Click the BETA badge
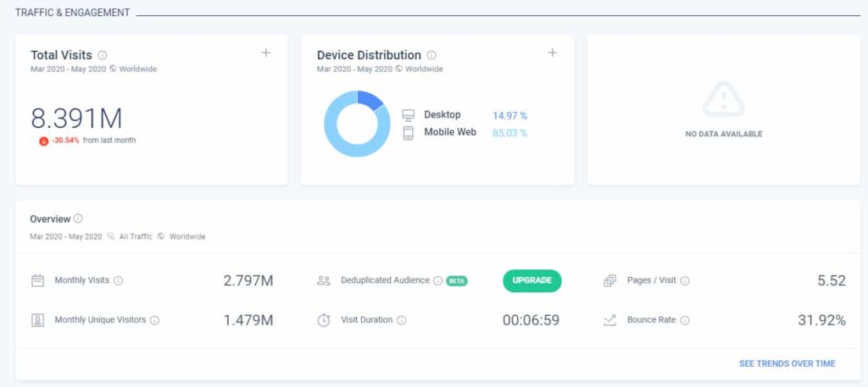This screenshot has width=868, height=387. (x=458, y=281)
